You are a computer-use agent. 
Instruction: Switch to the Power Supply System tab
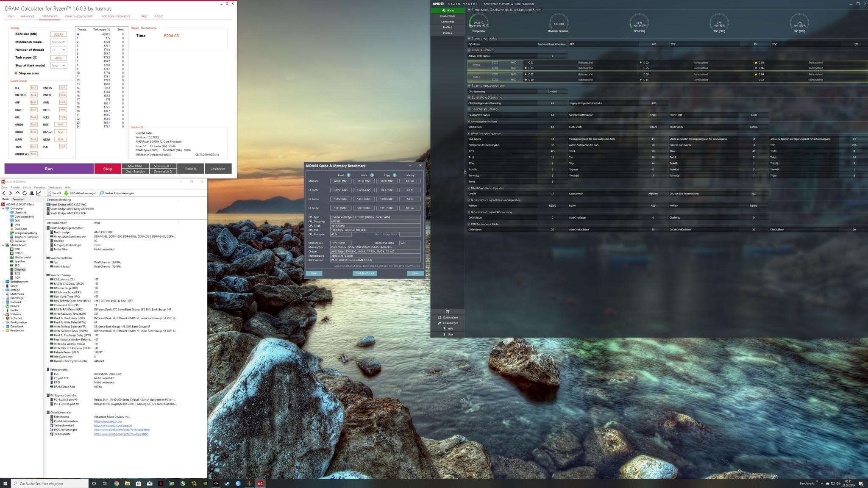78,16
